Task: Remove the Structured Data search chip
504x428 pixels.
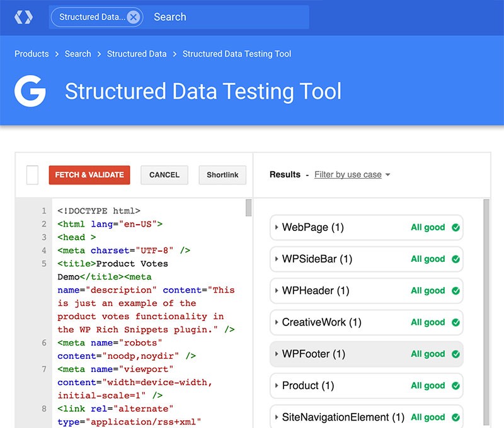Action: (133, 18)
